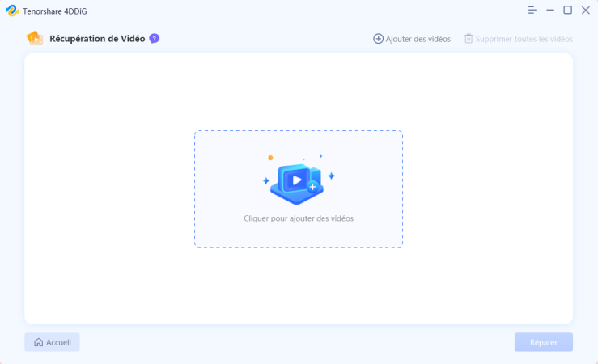Click the Tenorshare 4DDiG title text
This screenshot has height=364, width=598.
click(55, 11)
